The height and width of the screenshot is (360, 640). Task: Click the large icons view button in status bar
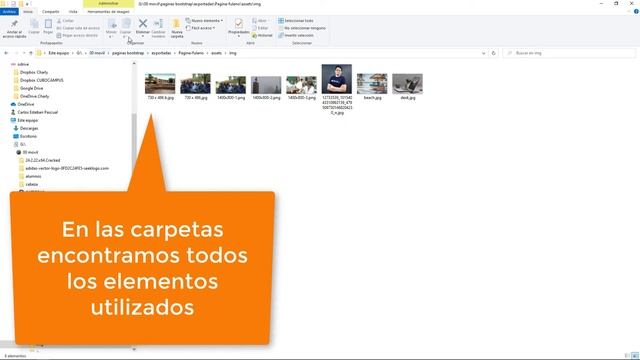pyautogui.click(x=635, y=356)
